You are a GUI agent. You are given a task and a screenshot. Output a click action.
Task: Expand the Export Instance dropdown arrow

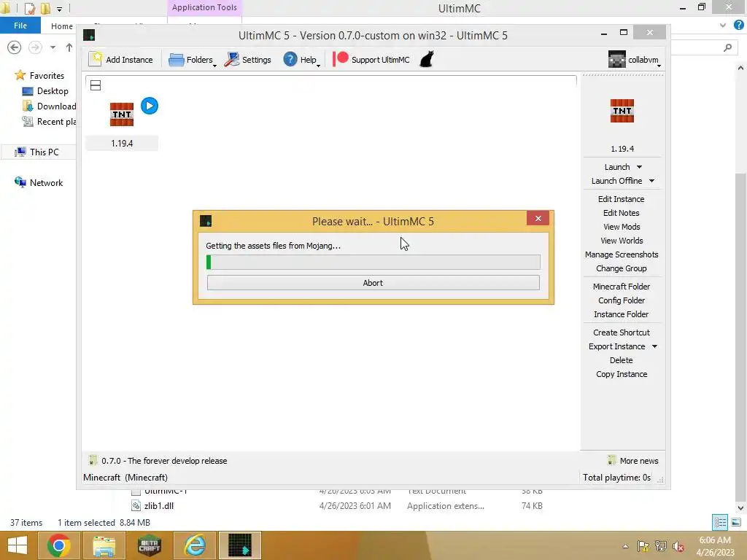pyautogui.click(x=654, y=346)
